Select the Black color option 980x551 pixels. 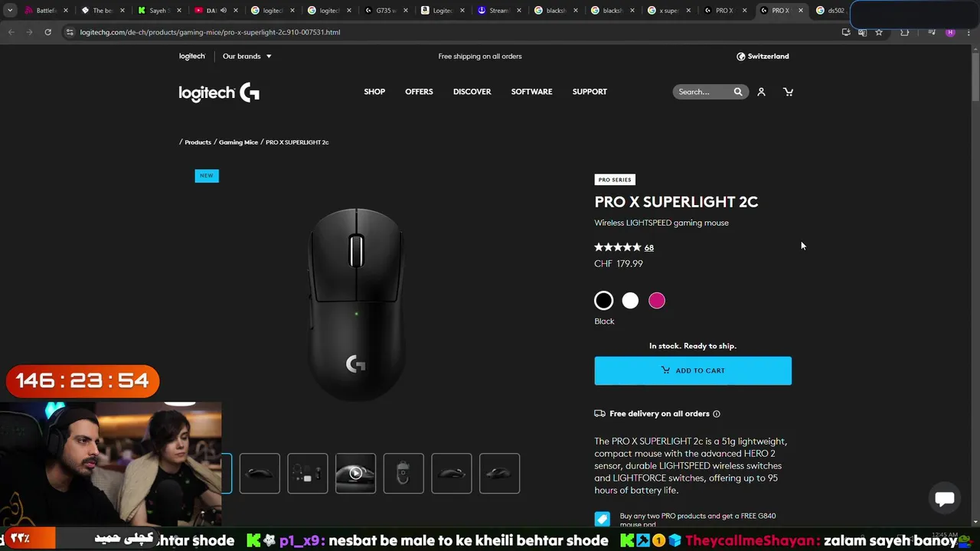coord(604,301)
